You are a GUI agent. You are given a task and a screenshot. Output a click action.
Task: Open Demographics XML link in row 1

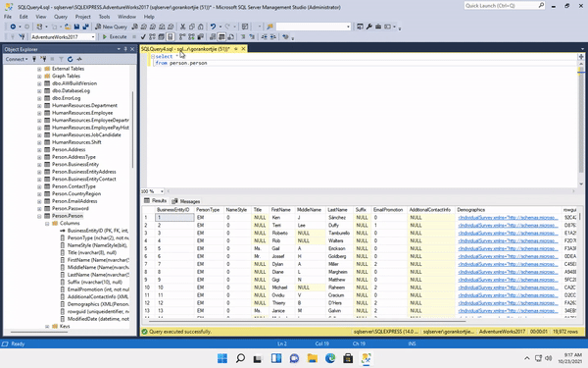click(x=508, y=218)
